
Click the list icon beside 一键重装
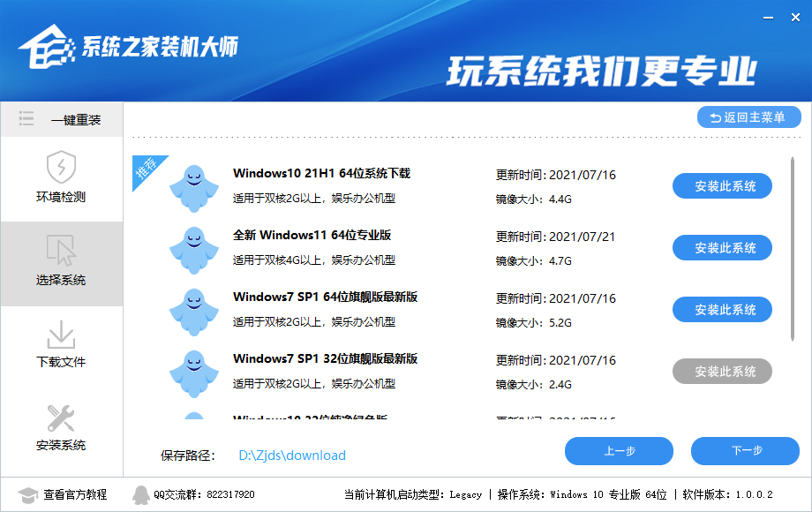point(26,118)
